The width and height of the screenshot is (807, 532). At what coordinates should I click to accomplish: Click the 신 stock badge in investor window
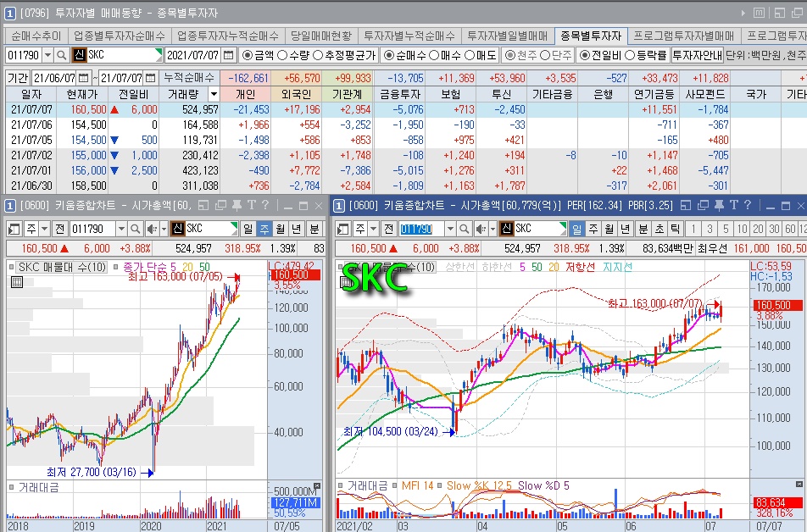click(x=80, y=54)
